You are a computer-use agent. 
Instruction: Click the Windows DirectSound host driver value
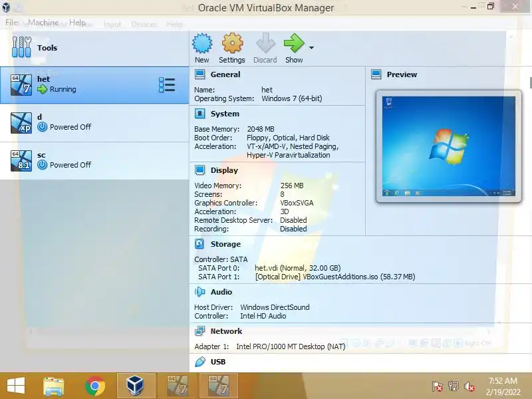pyautogui.click(x=275, y=307)
